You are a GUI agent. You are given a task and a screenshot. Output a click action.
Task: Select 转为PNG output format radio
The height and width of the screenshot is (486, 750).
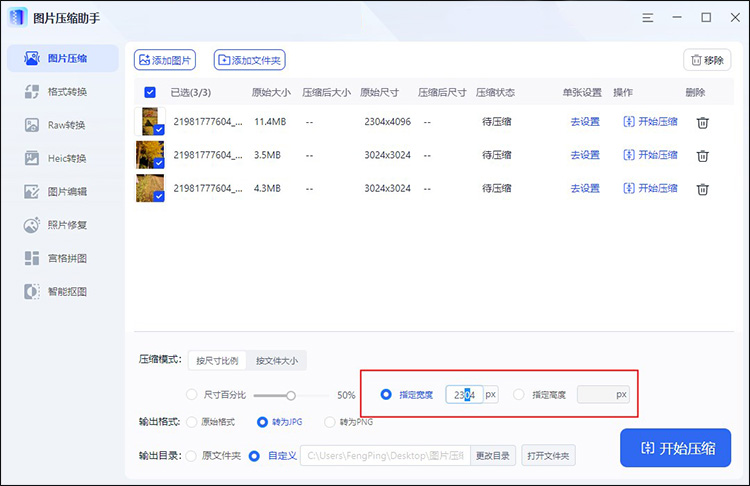click(x=330, y=422)
